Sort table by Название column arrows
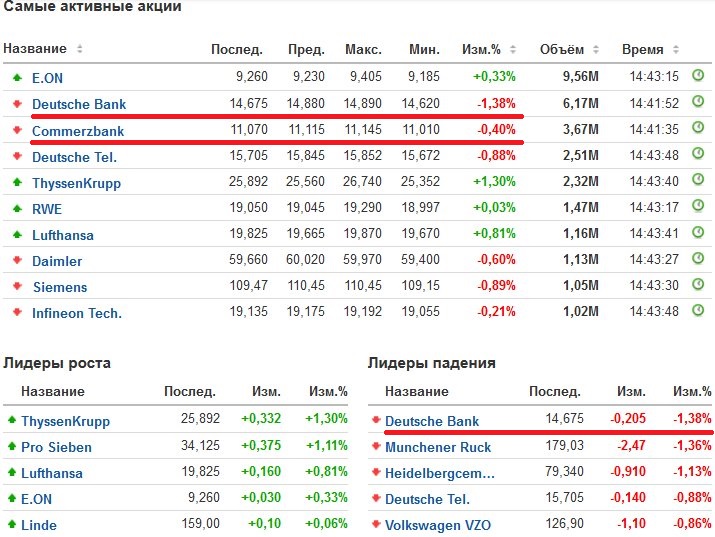The image size is (715, 537). [x=80, y=49]
